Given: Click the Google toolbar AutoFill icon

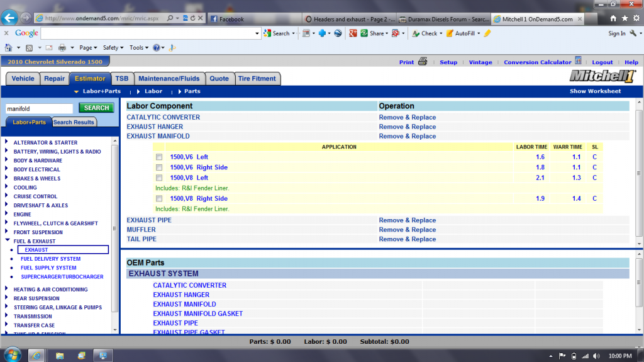Looking at the screenshot, I should click(450, 33).
